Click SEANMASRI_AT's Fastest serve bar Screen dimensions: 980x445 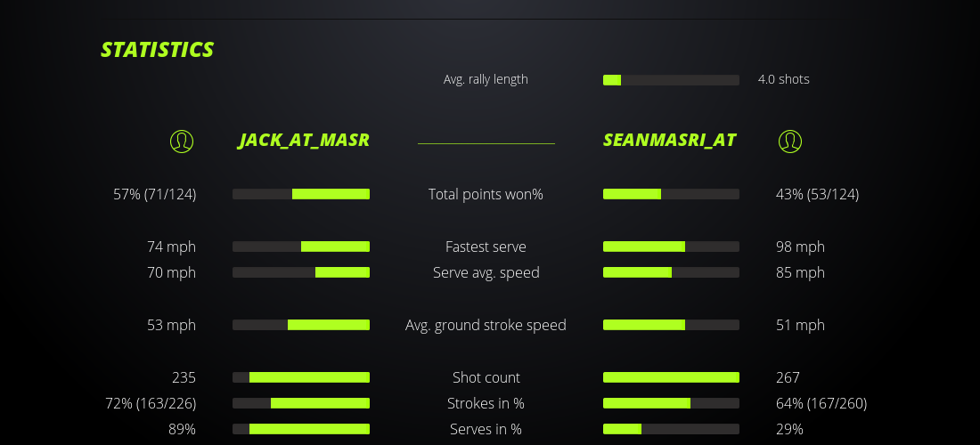671,247
